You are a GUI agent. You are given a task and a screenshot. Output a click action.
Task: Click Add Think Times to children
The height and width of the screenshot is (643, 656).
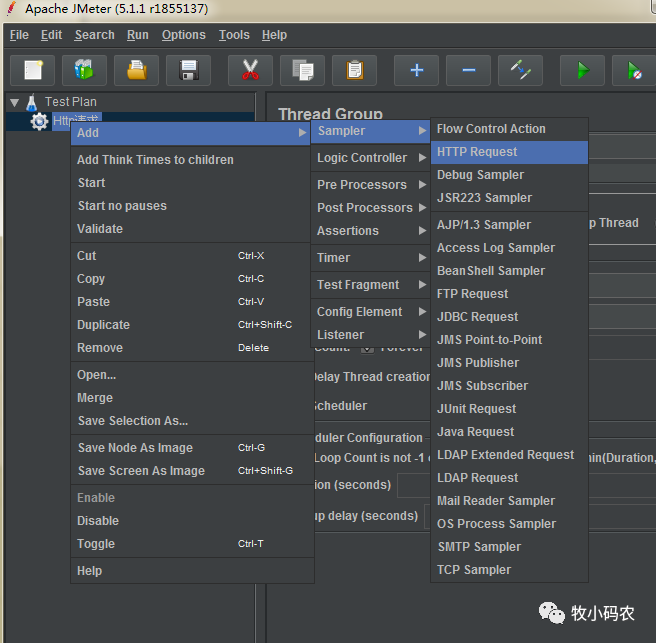[190, 160]
